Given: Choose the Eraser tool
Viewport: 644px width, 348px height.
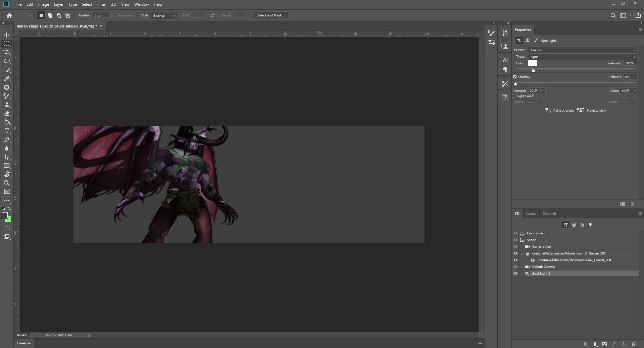Looking at the screenshot, I should [x=7, y=113].
